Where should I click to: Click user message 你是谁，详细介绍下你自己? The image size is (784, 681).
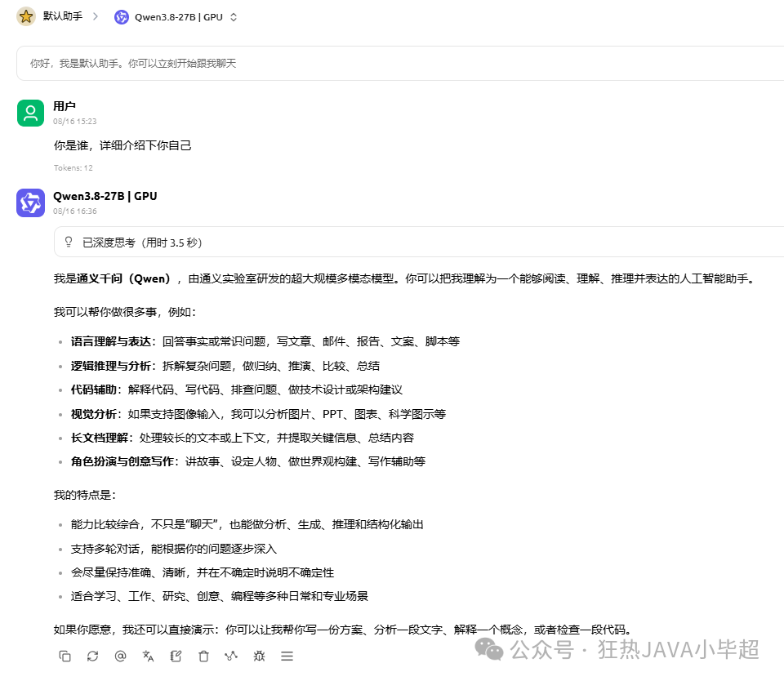coord(122,145)
